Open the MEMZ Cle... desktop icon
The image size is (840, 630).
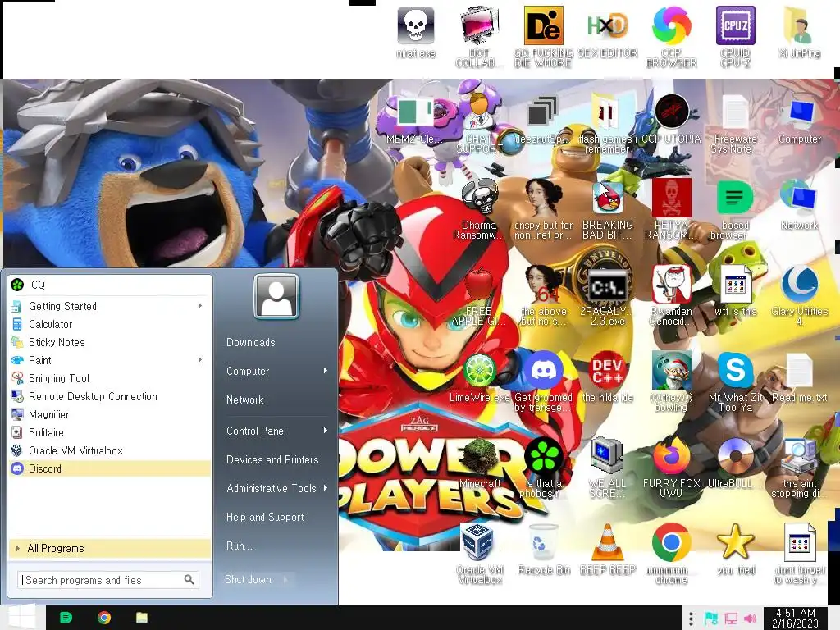(x=416, y=113)
